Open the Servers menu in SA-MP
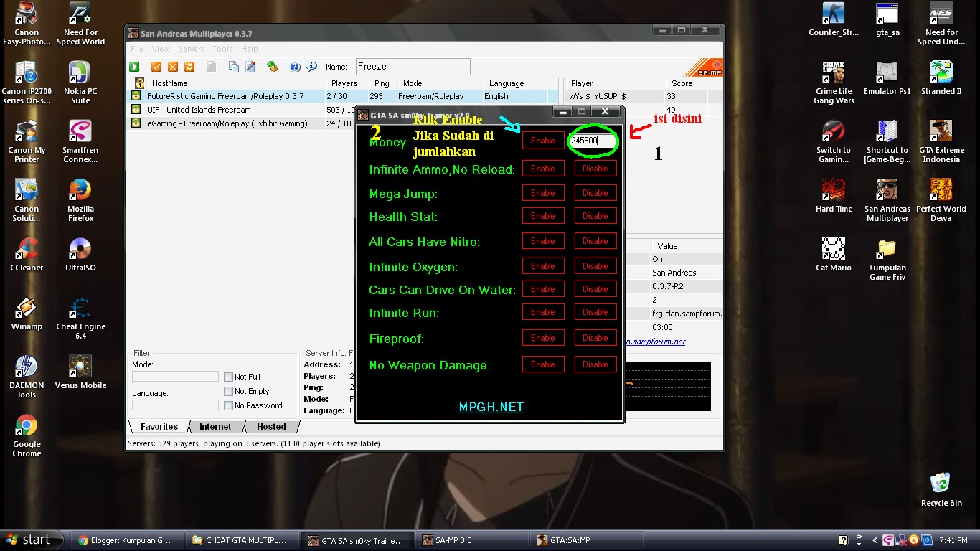980x551 pixels. [x=192, y=49]
